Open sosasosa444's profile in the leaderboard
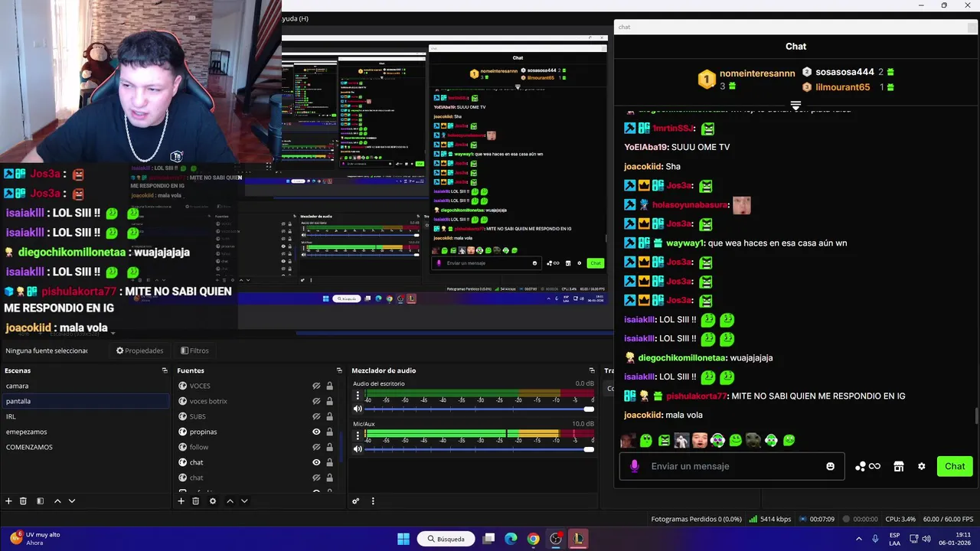This screenshot has width=980, height=551. 844,72
